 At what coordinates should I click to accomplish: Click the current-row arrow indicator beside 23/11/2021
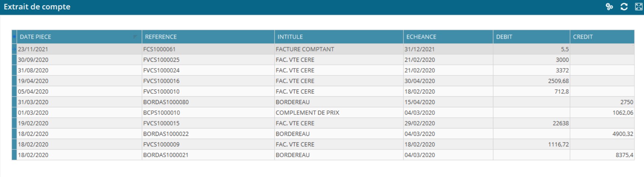[14, 49]
